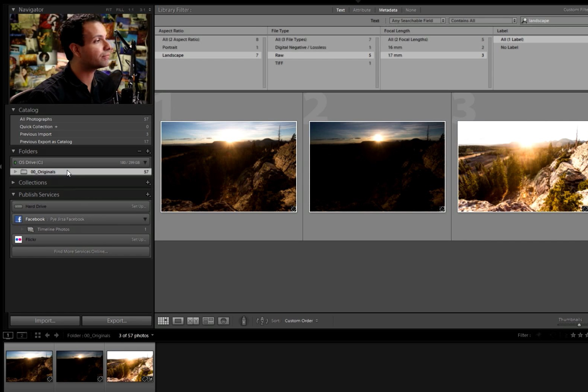
Task: Select the bright third grid photo
Action: pos(522,166)
